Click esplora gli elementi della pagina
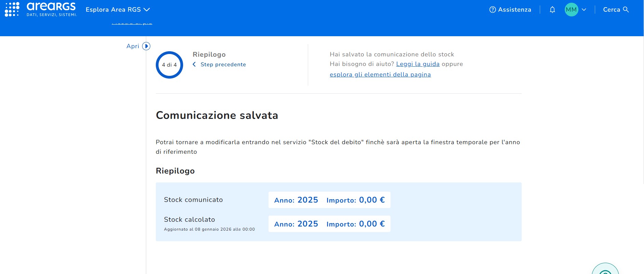Image resolution: width=644 pixels, height=274 pixels. (x=380, y=74)
